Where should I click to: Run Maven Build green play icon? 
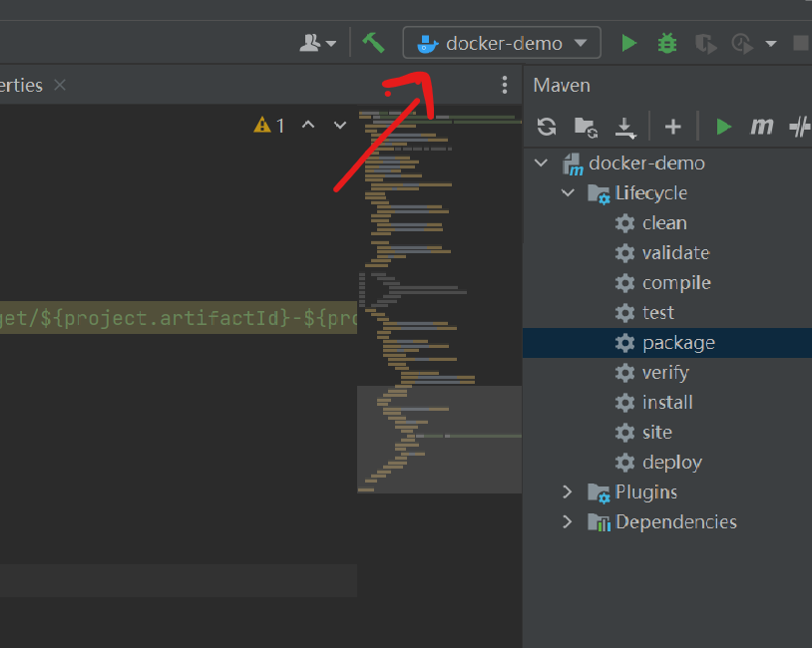pyautogui.click(x=723, y=127)
